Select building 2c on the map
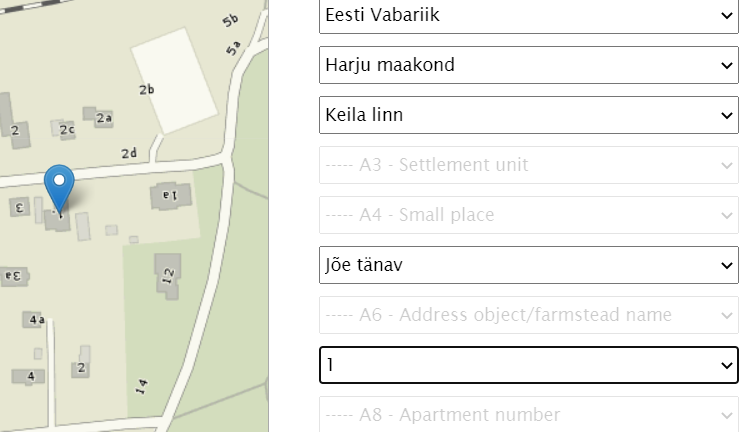This screenshot has height=432, width=743. (x=63, y=128)
